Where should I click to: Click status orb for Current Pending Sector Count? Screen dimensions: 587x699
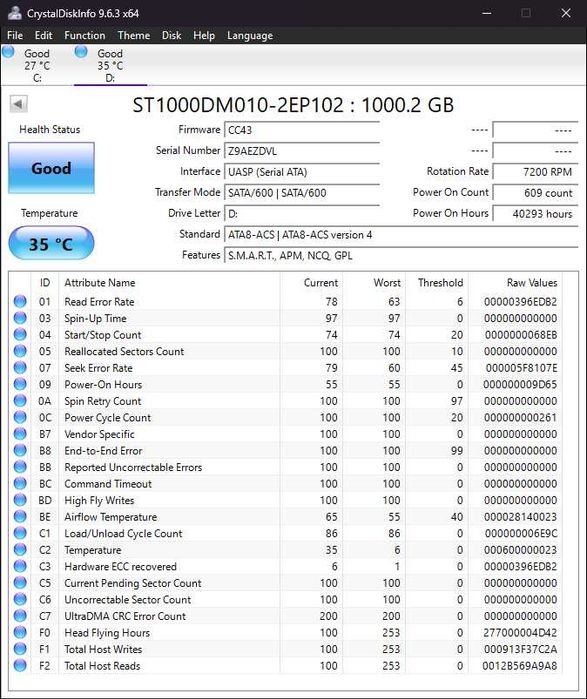pyautogui.click(x=20, y=583)
